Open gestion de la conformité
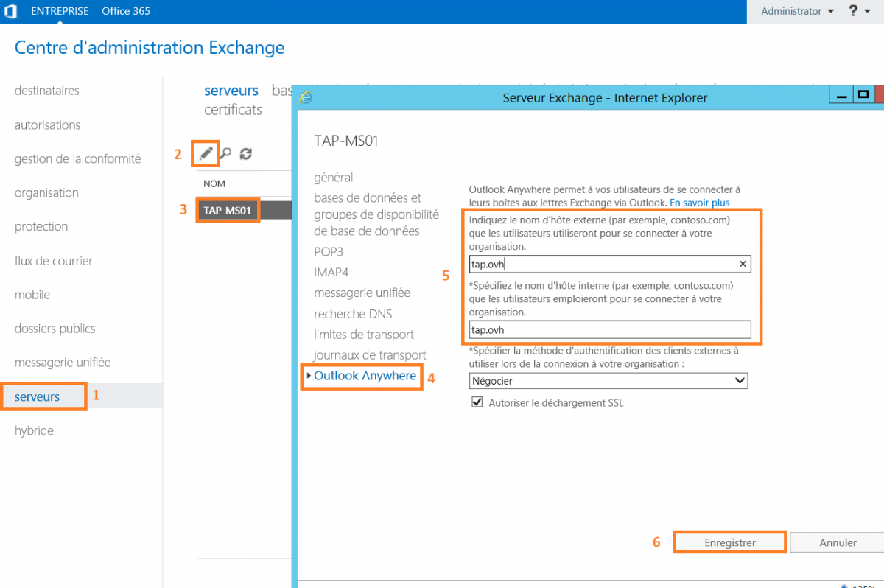The height and width of the screenshot is (588, 884). pos(77,159)
